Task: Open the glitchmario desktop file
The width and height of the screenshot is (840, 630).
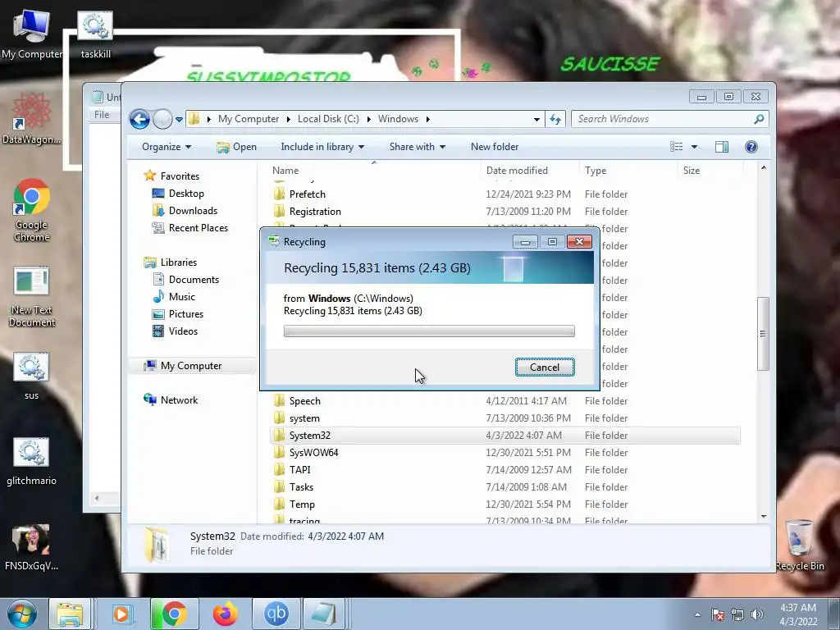Action: point(31,462)
